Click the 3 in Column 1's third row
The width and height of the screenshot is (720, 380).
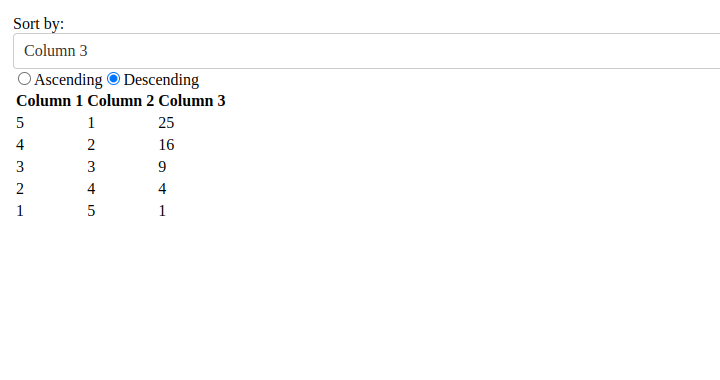click(20, 167)
